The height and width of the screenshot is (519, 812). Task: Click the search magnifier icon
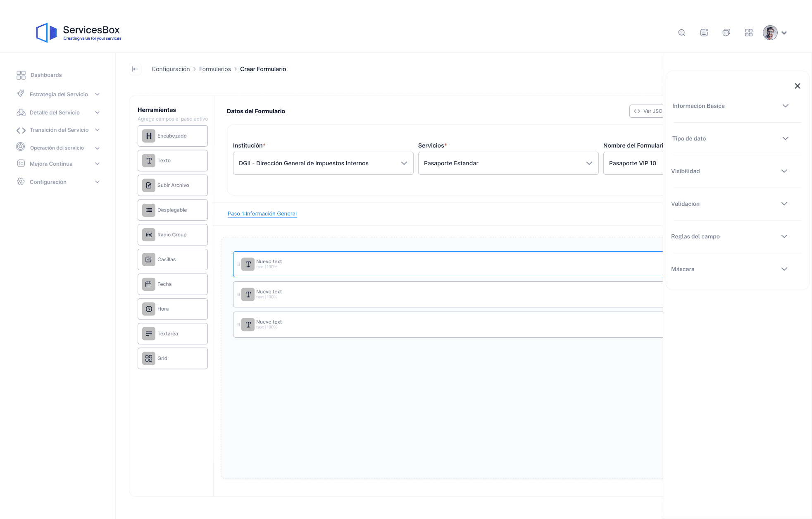(x=682, y=33)
